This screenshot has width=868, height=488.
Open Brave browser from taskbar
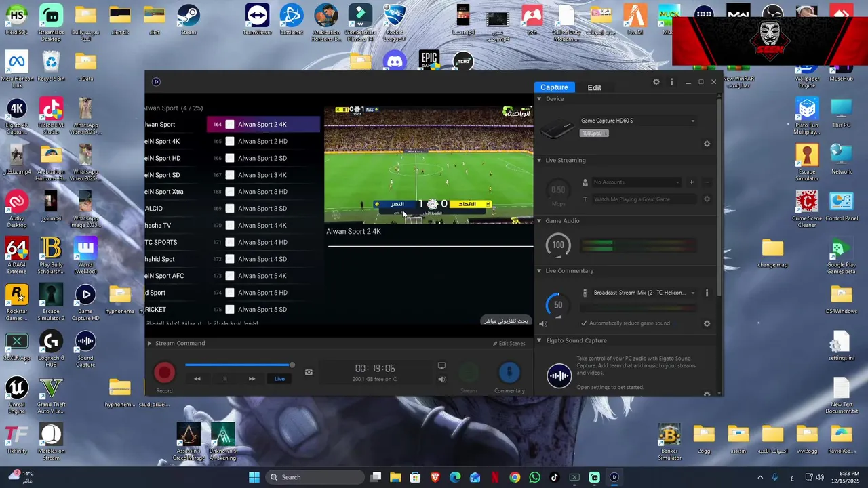[x=435, y=477]
